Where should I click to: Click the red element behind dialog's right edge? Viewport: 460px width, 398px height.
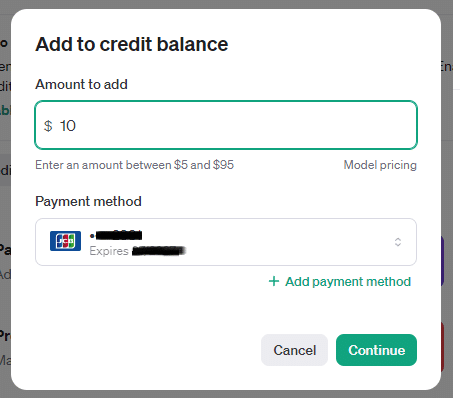(x=442, y=347)
